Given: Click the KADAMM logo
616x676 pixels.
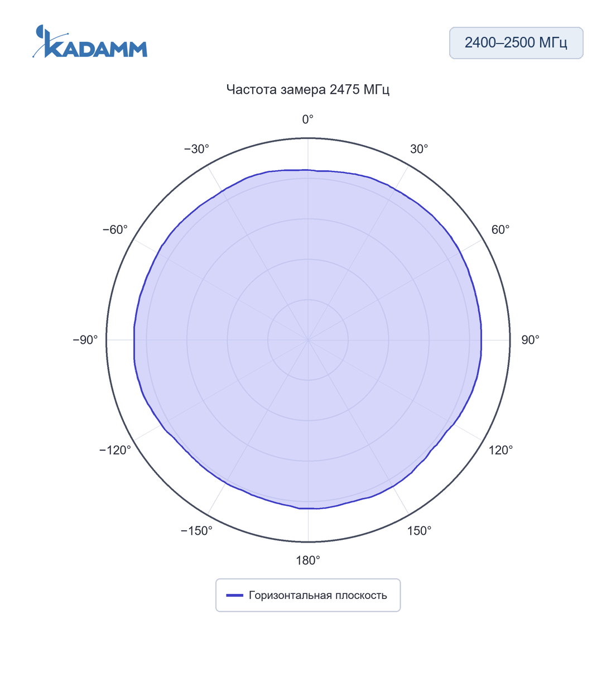Looking at the screenshot, I should pos(90,41).
